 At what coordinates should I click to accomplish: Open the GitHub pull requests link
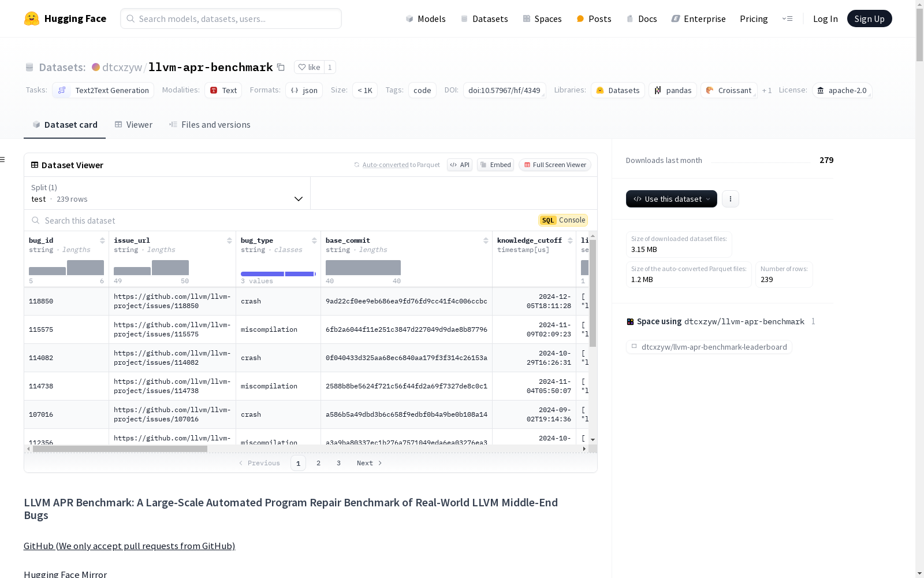(129, 546)
